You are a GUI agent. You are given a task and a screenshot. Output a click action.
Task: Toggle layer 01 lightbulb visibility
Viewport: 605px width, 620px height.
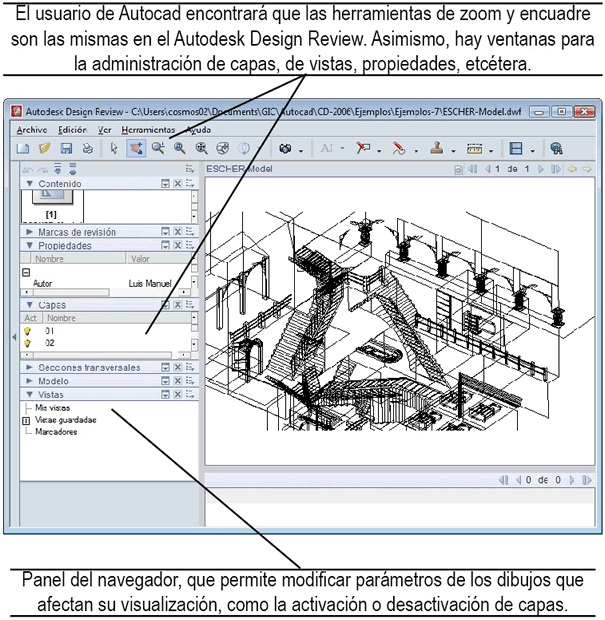[27, 331]
